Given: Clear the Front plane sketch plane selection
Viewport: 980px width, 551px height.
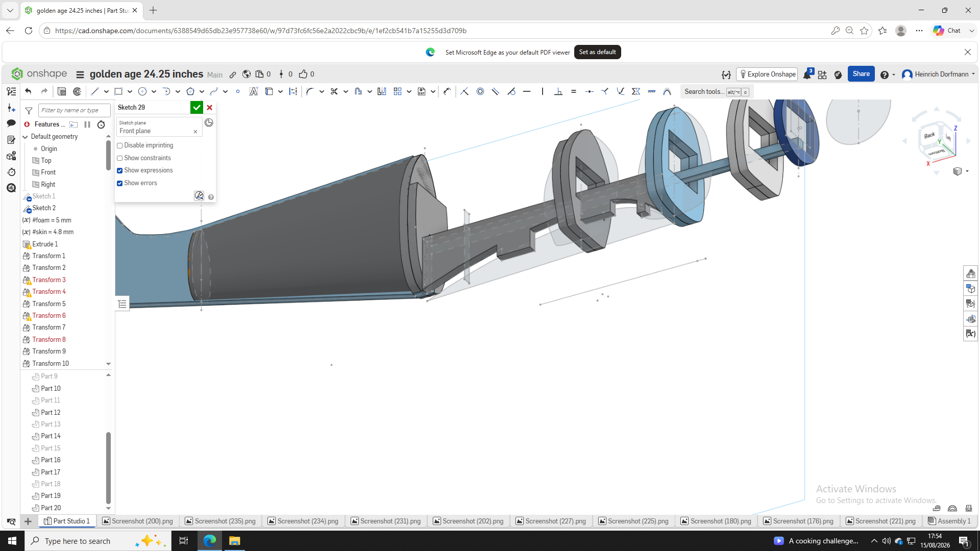Looking at the screenshot, I should [195, 132].
